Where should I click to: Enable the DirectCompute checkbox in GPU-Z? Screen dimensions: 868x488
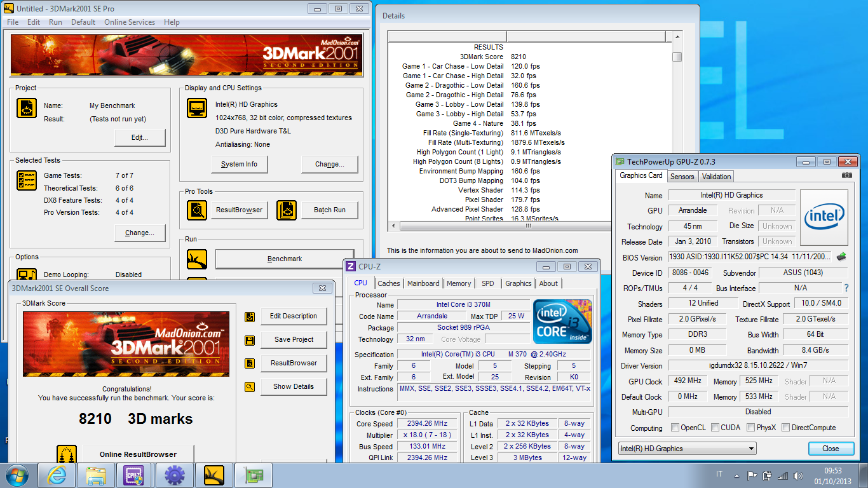tap(785, 428)
